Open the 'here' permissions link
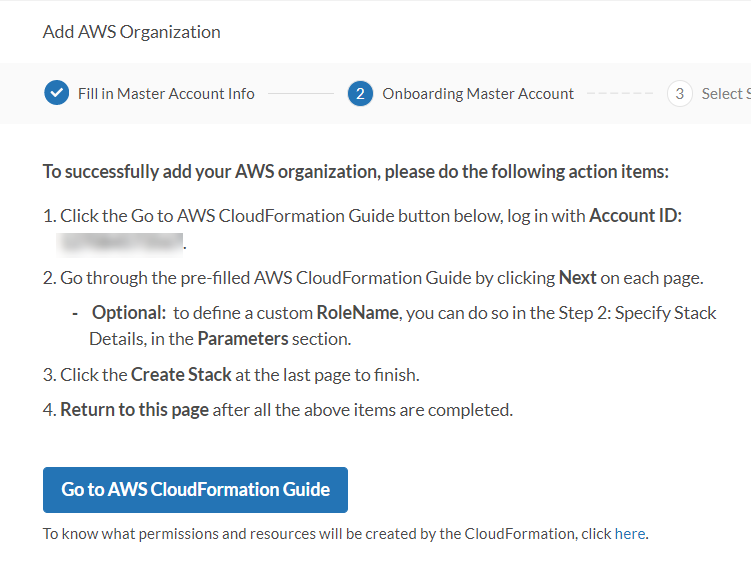The width and height of the screenshot is (751, 575). click(630, 534)
